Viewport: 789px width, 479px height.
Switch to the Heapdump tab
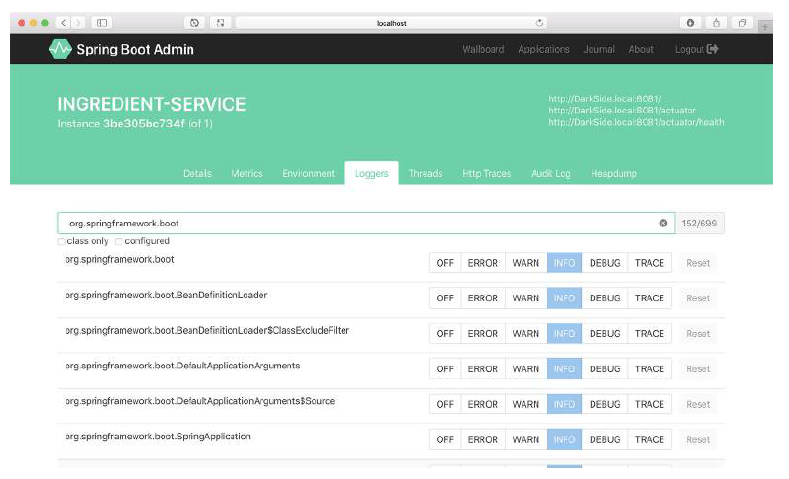(613, 174)
